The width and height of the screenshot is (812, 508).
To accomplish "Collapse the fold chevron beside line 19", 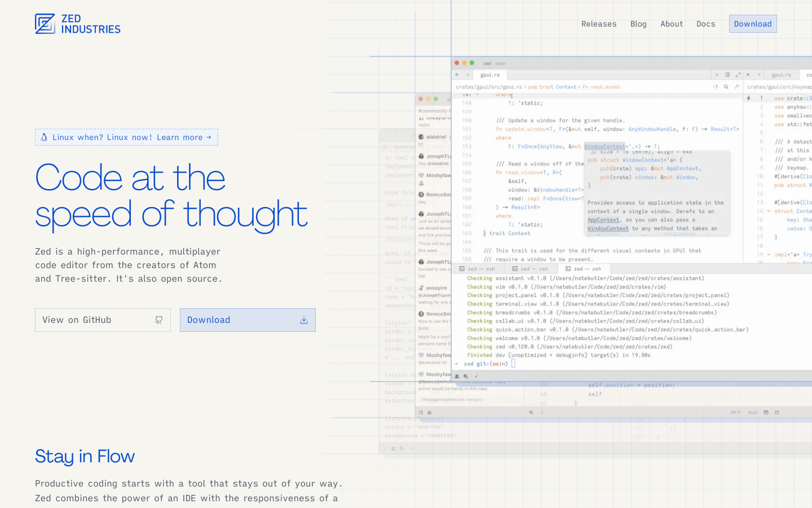I will click(769, 255).
